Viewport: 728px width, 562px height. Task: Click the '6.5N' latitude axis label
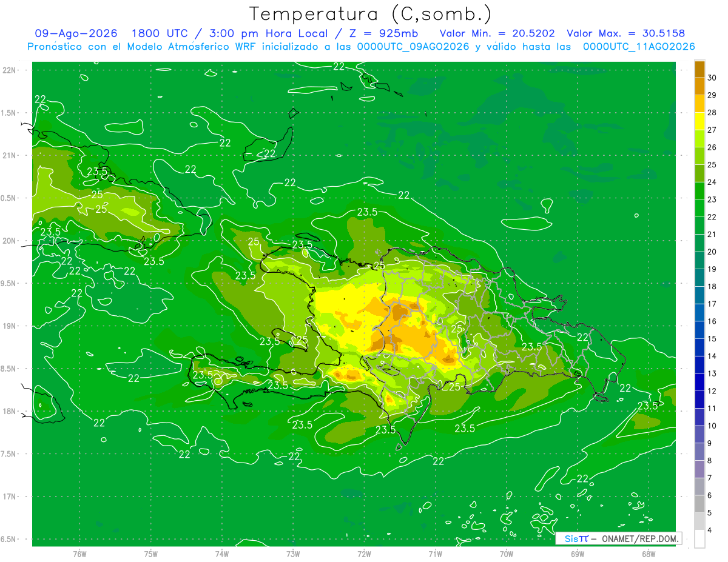pyautogui.click(x=9, y=540)
